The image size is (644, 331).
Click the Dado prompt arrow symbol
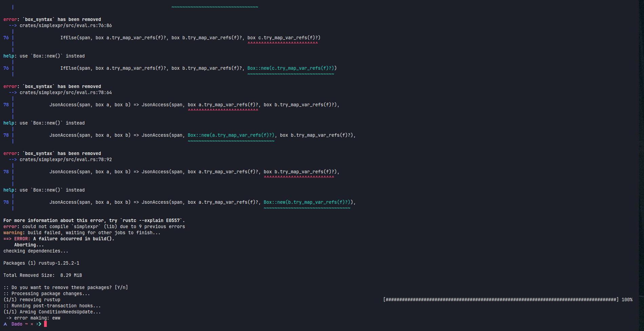pos(4,324)
